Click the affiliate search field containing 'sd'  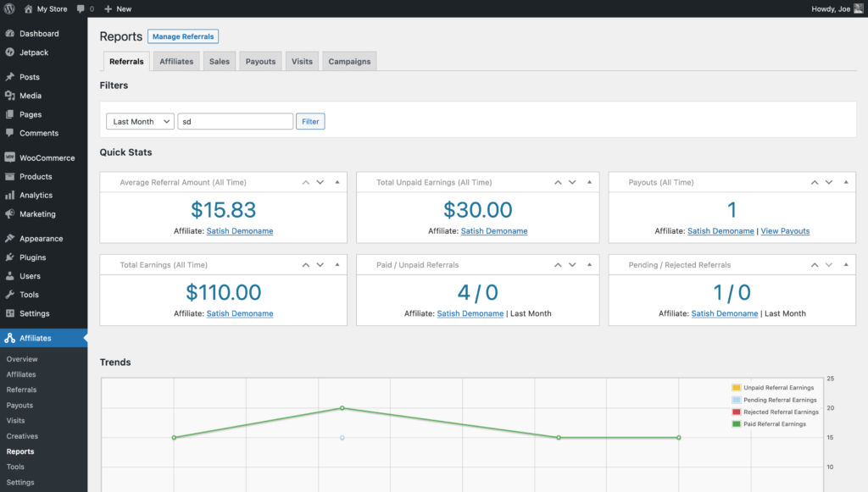pyautogui.click(x=235, y=122)
